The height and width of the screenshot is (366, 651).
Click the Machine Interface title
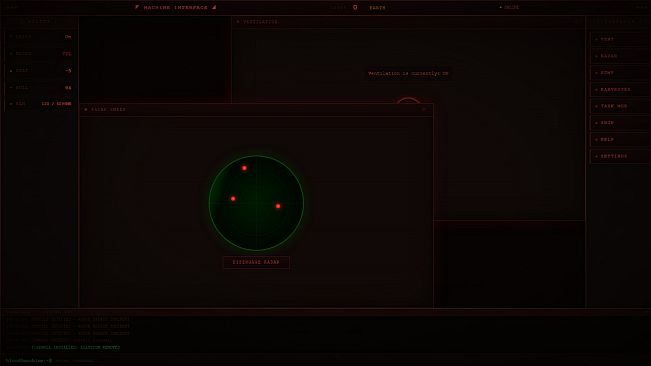coord(175,7)
